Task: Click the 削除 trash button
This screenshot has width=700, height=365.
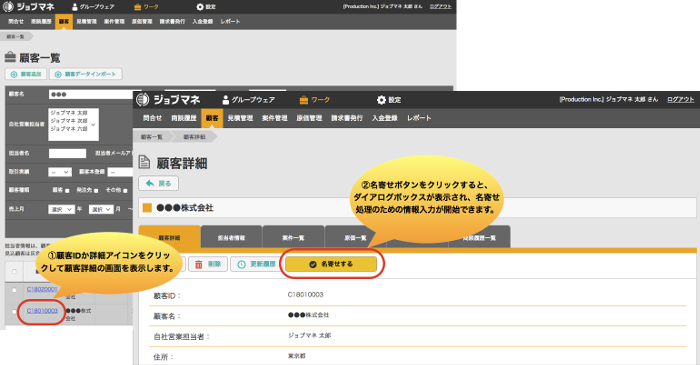Action: 208,264
